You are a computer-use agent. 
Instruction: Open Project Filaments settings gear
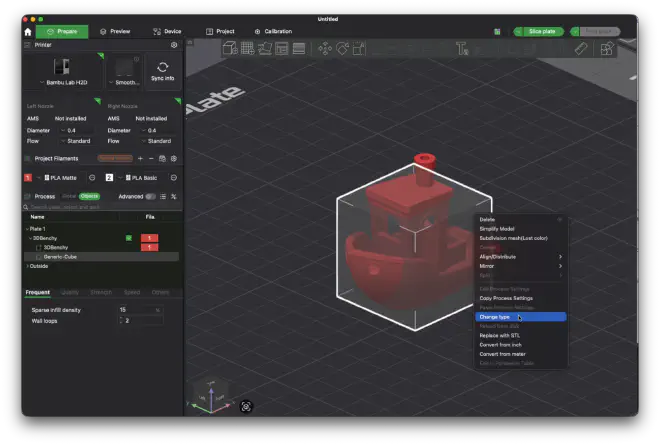pyautogui.click(x=173, y=158)
